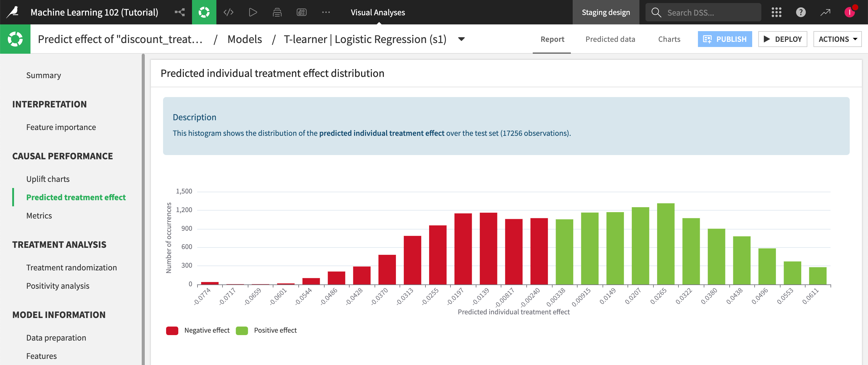Expand the more options ellipsis menu

point(326,12)
